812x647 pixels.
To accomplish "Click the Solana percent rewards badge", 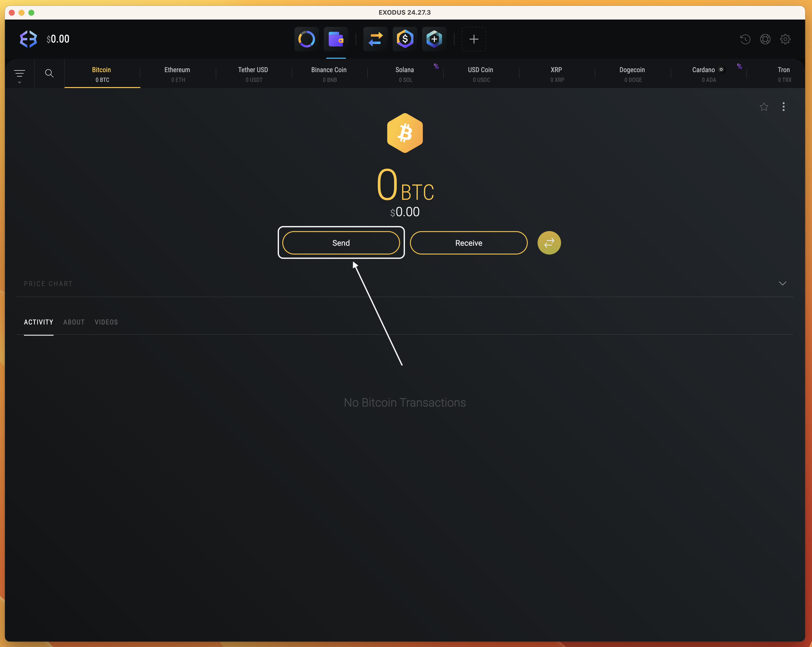I will click(x=436, y=66).
